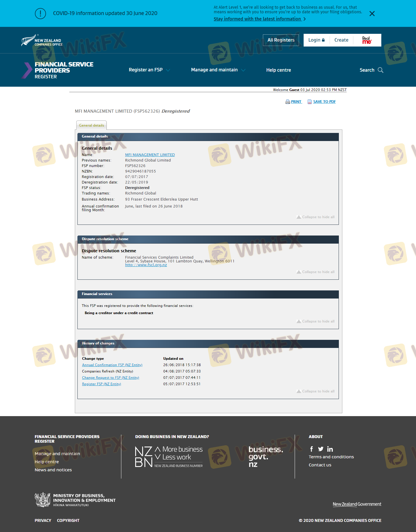Collapse the History of changes section
Image resolution: width=416 pixels, height=532 pixels.
pos(315,391)
